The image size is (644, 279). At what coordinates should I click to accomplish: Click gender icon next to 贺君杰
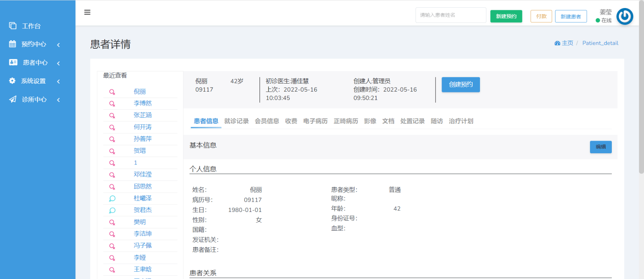tap(112, 210)
